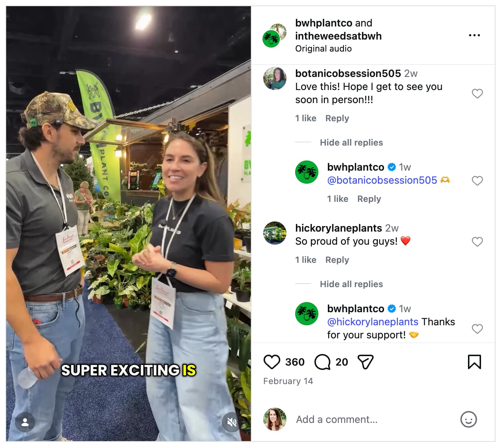
Task: Click the verified badge next to bwhplantco
Action: [x=391, y=167]
